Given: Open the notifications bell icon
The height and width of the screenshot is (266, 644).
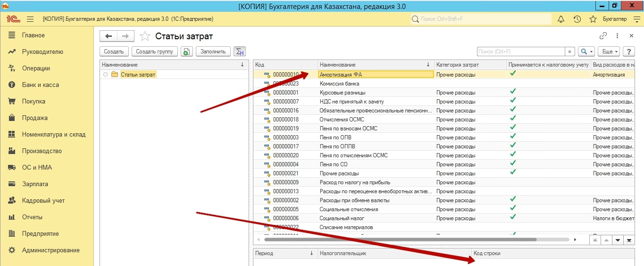Looking at the screenshot, I should pos(561,19).
